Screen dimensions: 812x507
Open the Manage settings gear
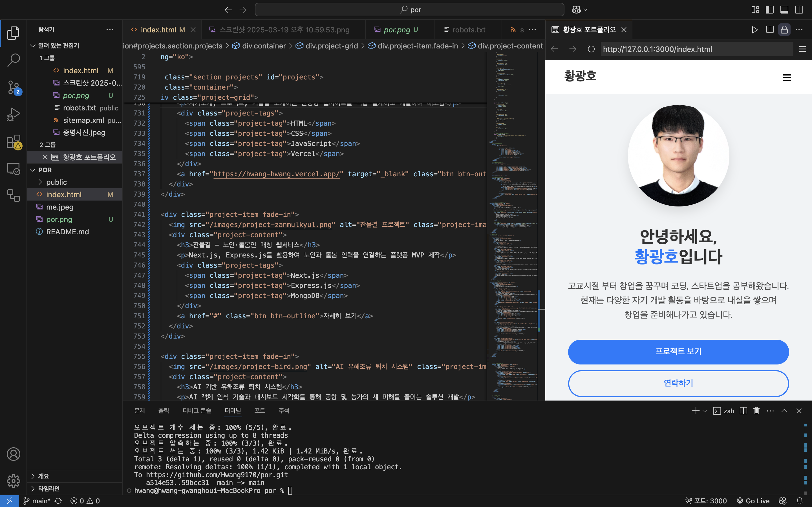point(14,481)
